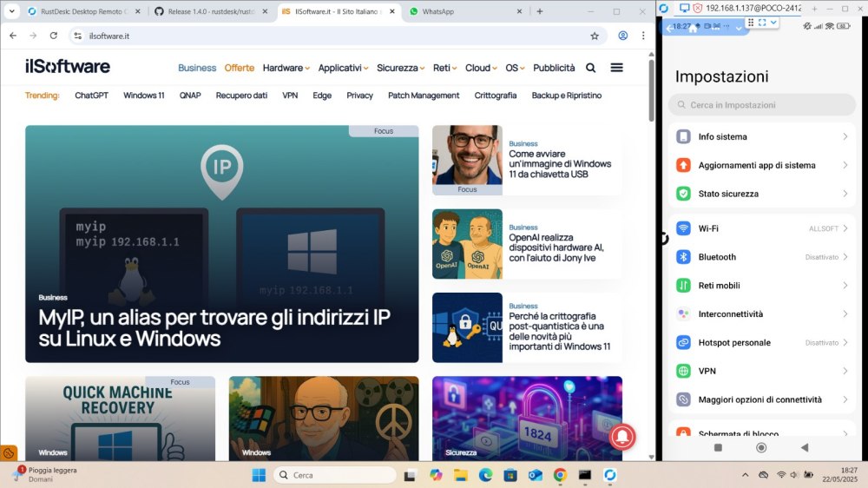868x488 pixels.
Task: Open Patch Management trending link
Action: coord(424,96)
